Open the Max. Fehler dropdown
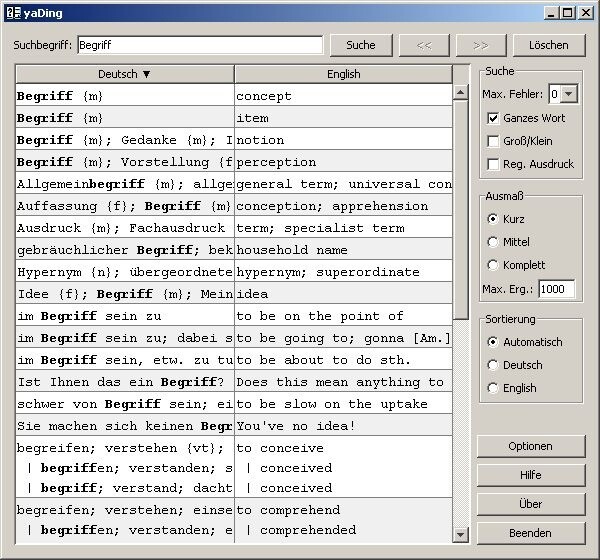Viewport: 600px width, 560px height. [x=568, y=94]
